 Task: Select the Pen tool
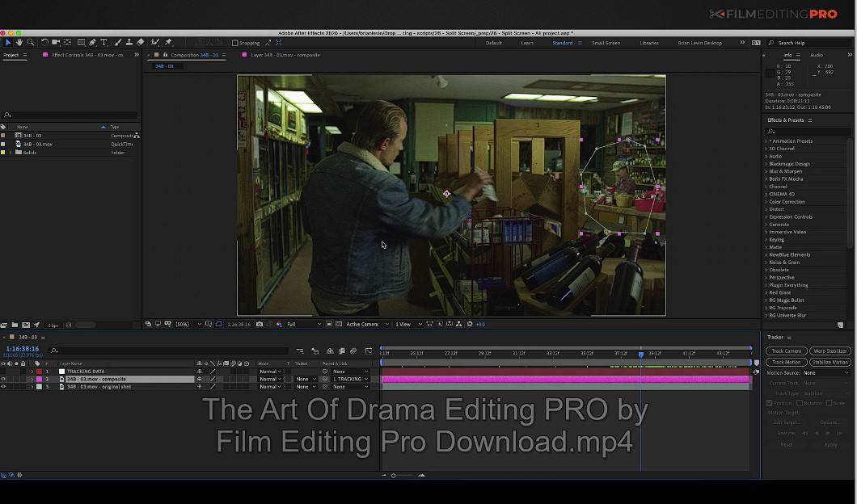91,42
